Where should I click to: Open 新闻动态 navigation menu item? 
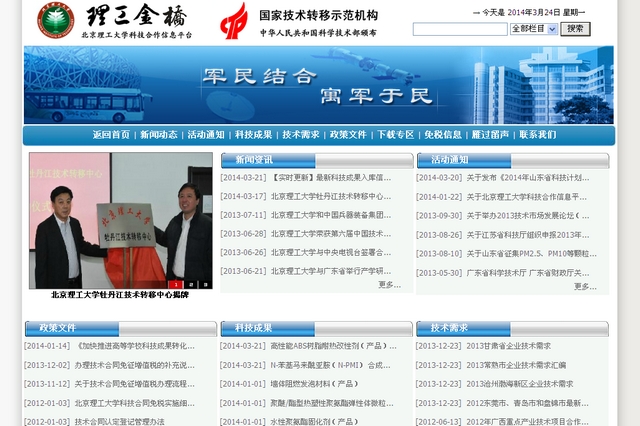point(158,135)
